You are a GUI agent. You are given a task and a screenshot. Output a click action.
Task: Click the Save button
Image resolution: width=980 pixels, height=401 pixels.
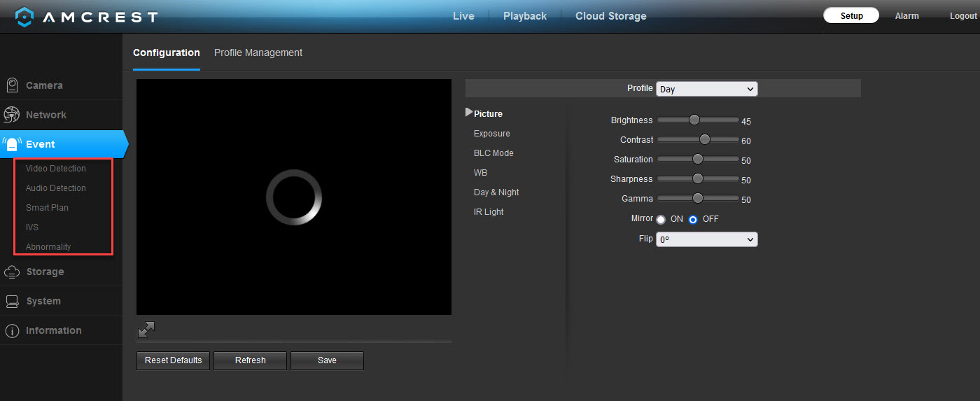click(327, 360)
